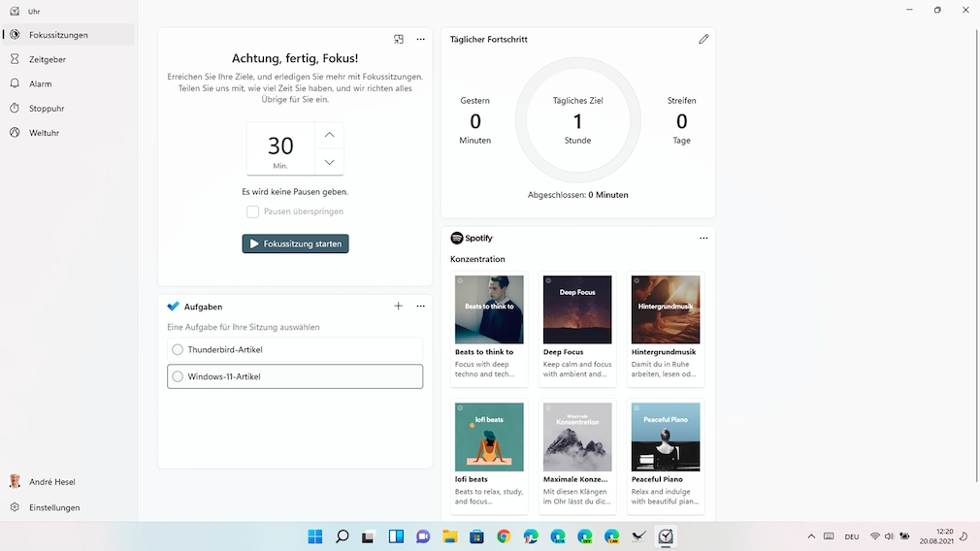Open volume speaker tray icon
The height and width of the screenshot is (551, 980).
tap(889, 536)
